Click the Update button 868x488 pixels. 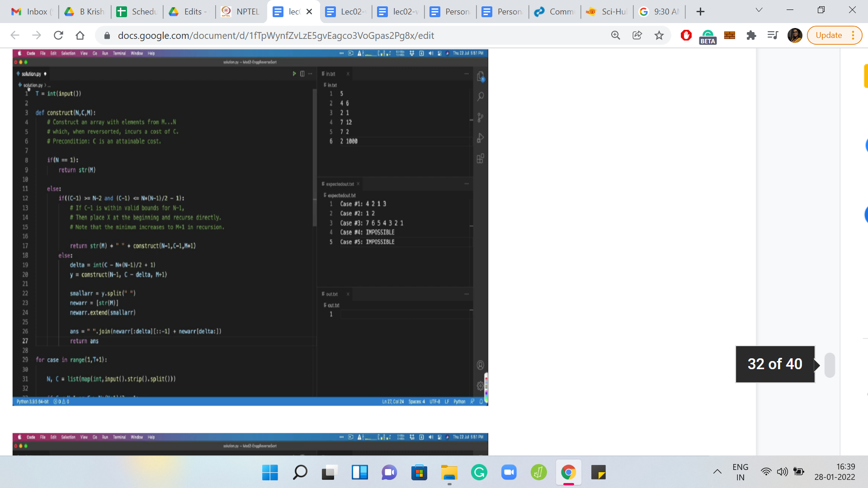(x=828, y=35)
